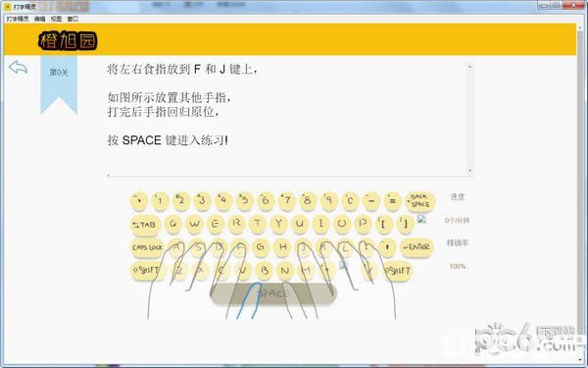Select the 第0关 level bookmark
Viewport: 588px width, 368px height.
click(59, 84)
